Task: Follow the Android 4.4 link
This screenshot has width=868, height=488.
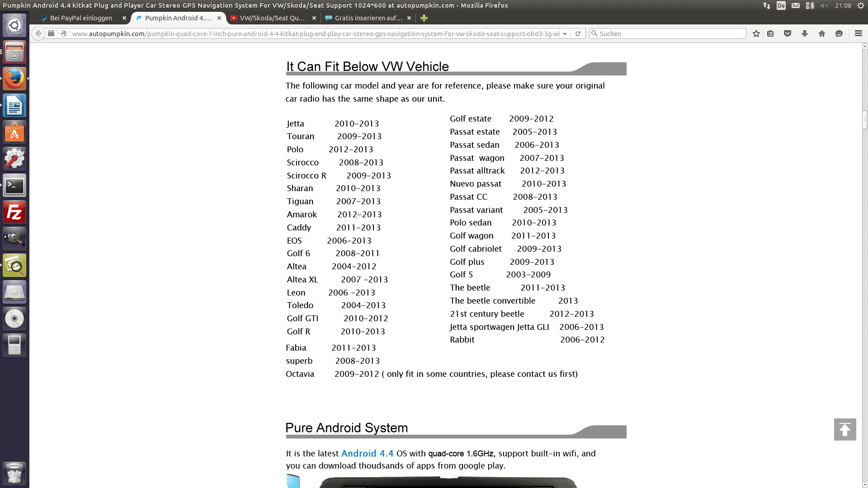Action: [x=367, y=453]
